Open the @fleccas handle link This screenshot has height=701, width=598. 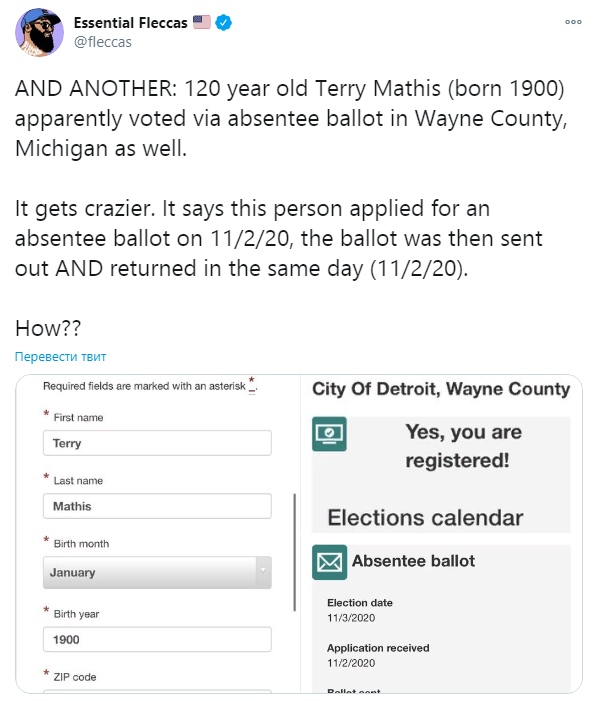pyautogui.click(x=103, y=42)
